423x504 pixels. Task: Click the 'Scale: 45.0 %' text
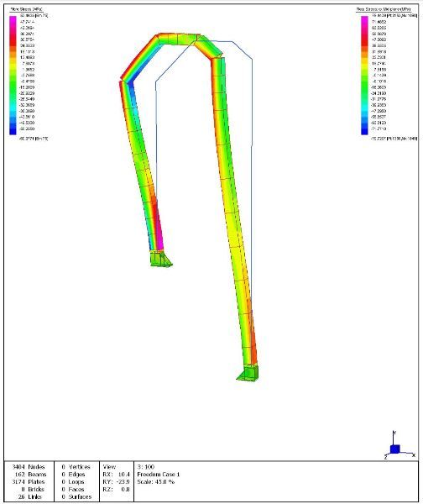(x=156, y=481)
